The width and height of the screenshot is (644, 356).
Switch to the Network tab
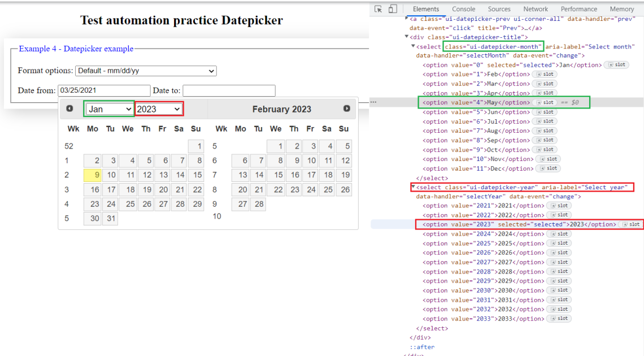click(535, 9)
